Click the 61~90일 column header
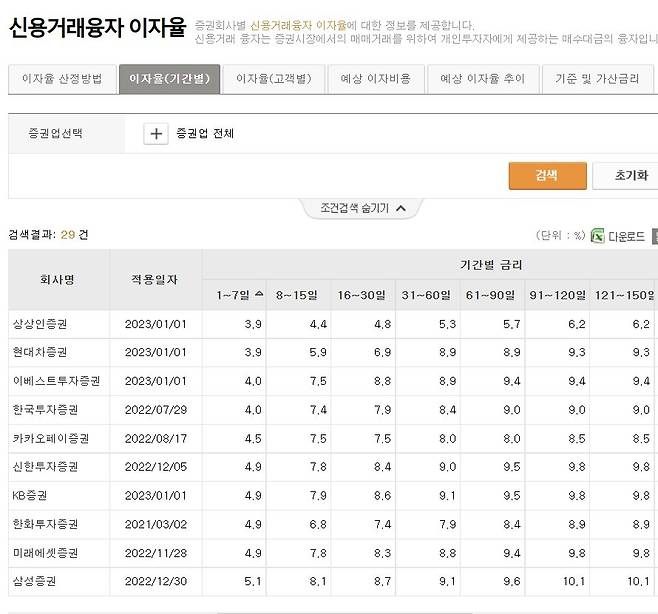The width and height of the screenshot is (658, 614). 490,295
